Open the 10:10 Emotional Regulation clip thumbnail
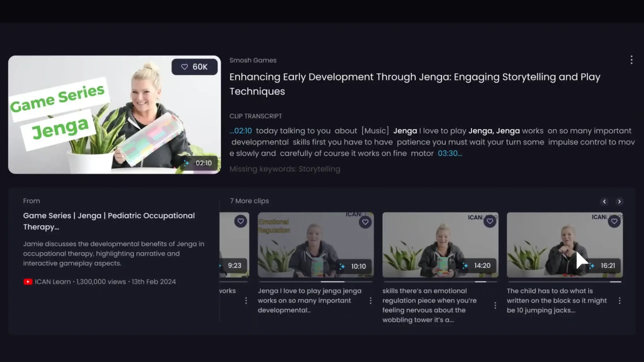 click(316, 245)
